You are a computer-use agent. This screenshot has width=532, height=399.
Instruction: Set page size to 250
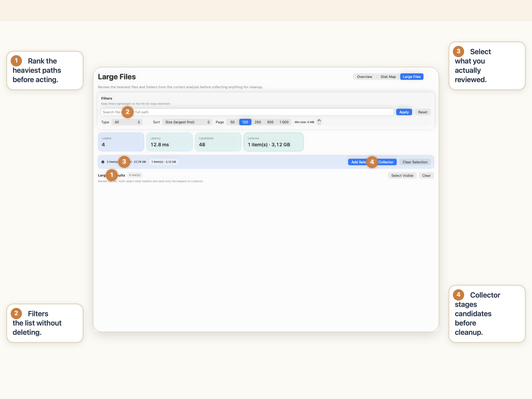pyautogui.click(x=258, y=122)
